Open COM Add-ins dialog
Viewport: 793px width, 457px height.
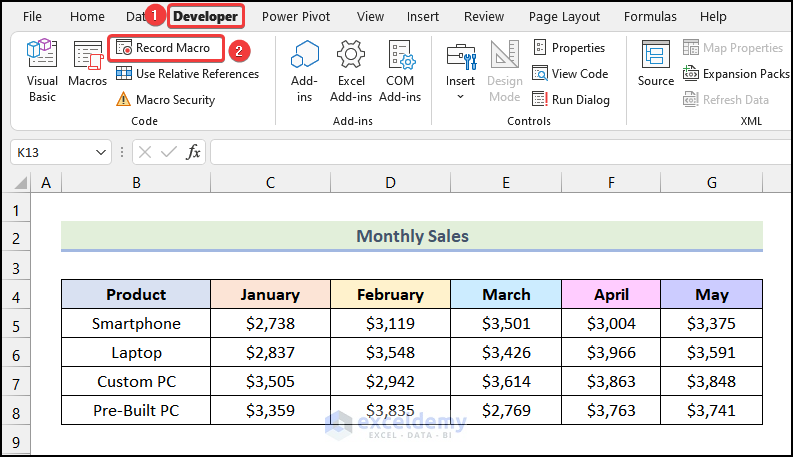point(400,70)
